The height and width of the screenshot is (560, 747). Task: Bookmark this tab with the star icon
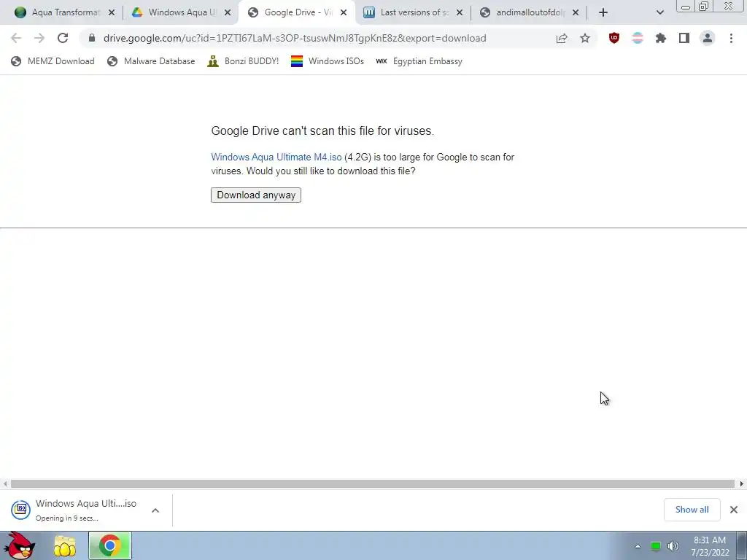585,38
